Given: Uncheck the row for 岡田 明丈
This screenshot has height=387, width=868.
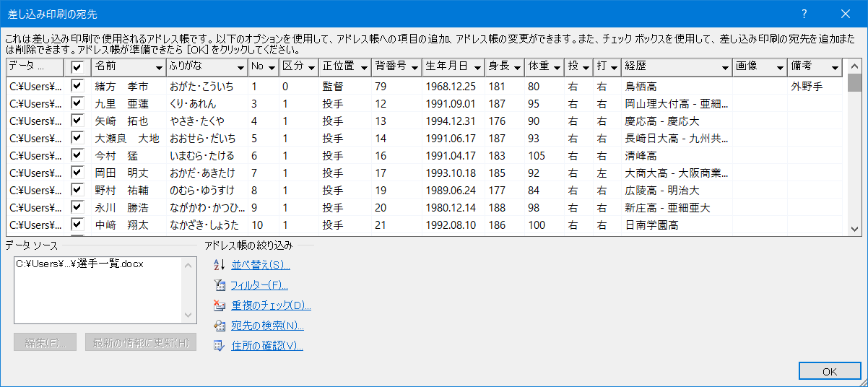Looking at the screenshot, I should point(77,173).
